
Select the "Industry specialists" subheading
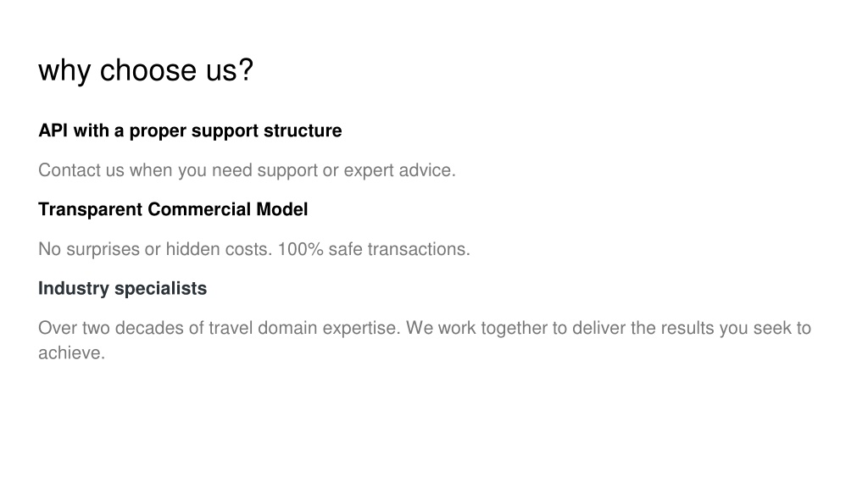click(122, 289)
